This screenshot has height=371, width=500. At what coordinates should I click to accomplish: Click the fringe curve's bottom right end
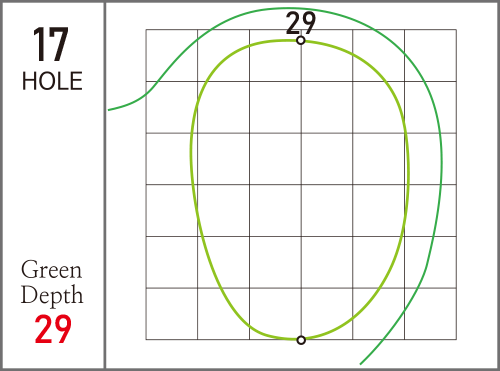(x=361, y=363)
